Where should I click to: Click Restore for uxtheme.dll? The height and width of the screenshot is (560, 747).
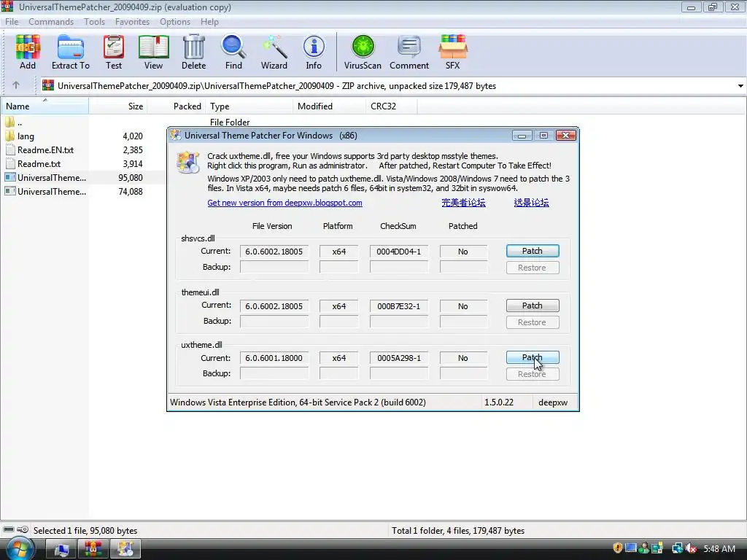tap(533, 374)
